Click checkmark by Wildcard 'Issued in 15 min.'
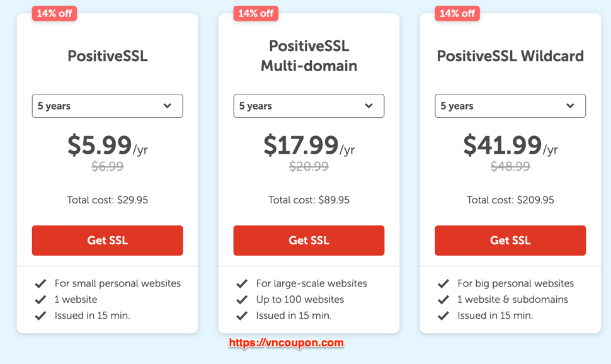This screenshot has height=364, width=611. click(443, 316)
